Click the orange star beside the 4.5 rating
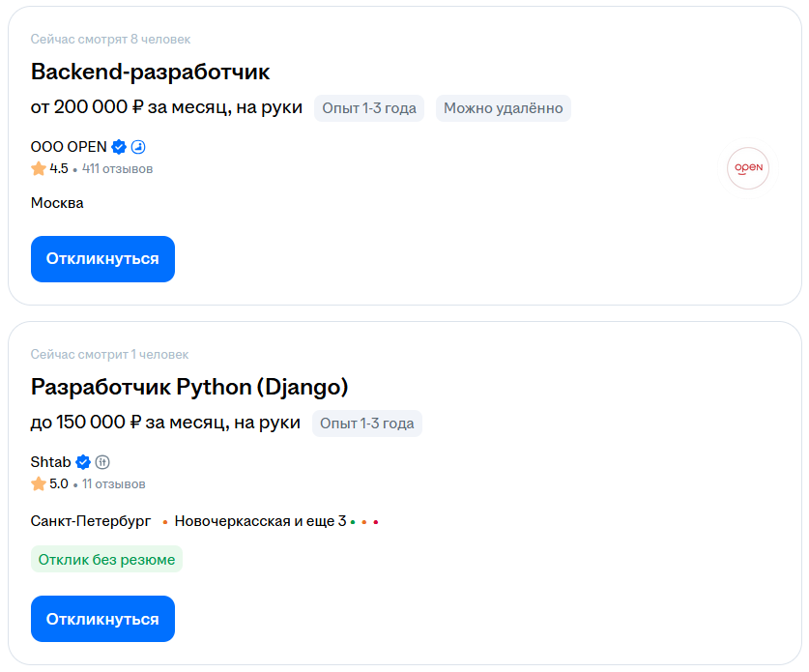 pos(38,167)
